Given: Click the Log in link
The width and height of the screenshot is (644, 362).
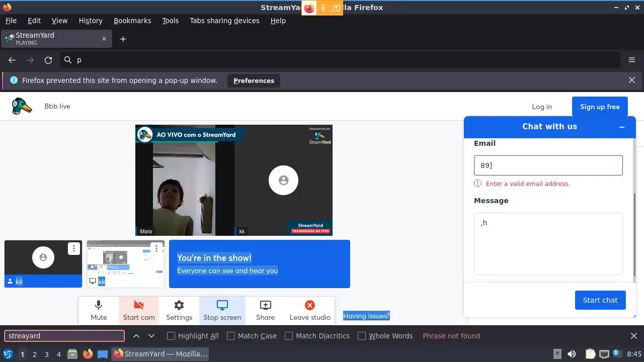Looking at the screenshot, I should 542,107.
